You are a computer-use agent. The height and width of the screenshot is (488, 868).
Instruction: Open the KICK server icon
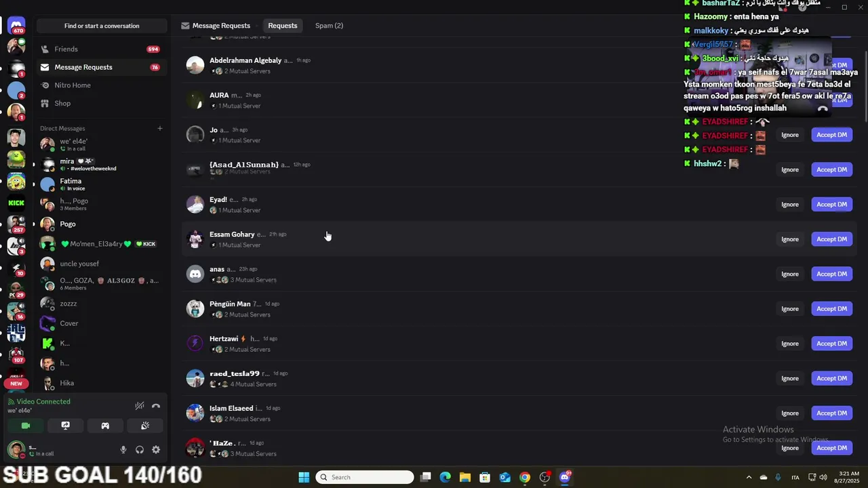pyautogui.click(x=16, y=203)
